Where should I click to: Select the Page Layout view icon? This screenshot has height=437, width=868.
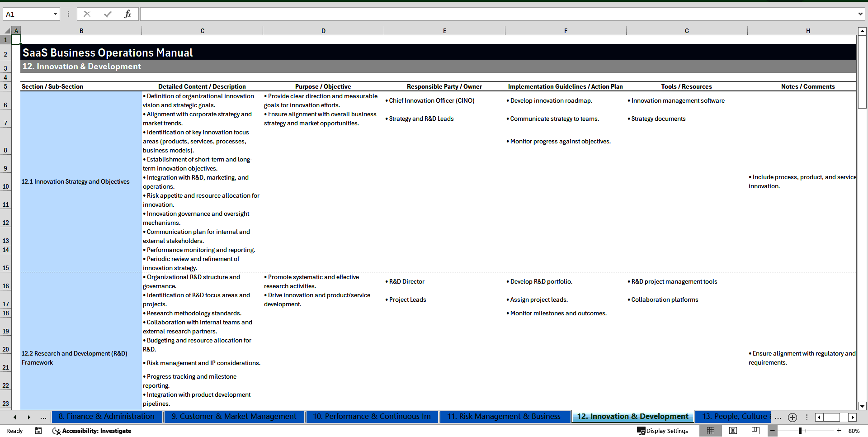click(732, 431)
